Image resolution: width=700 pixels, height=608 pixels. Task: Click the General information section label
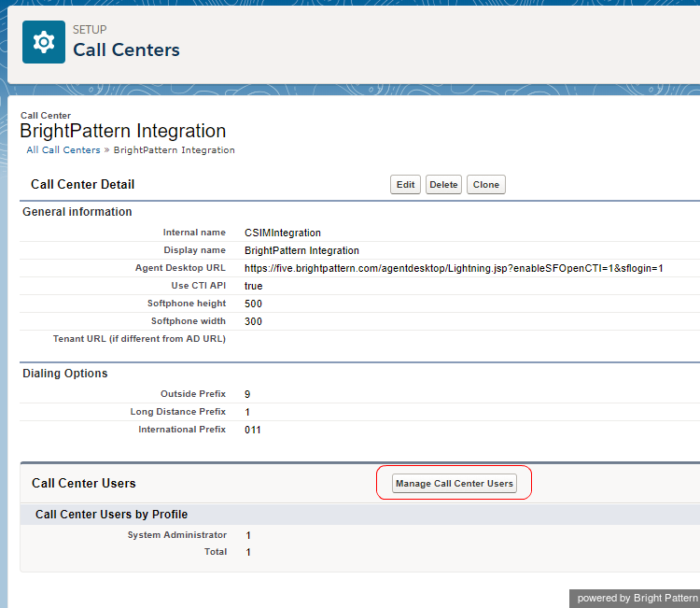pyautogui.click(x=77, y=212)
